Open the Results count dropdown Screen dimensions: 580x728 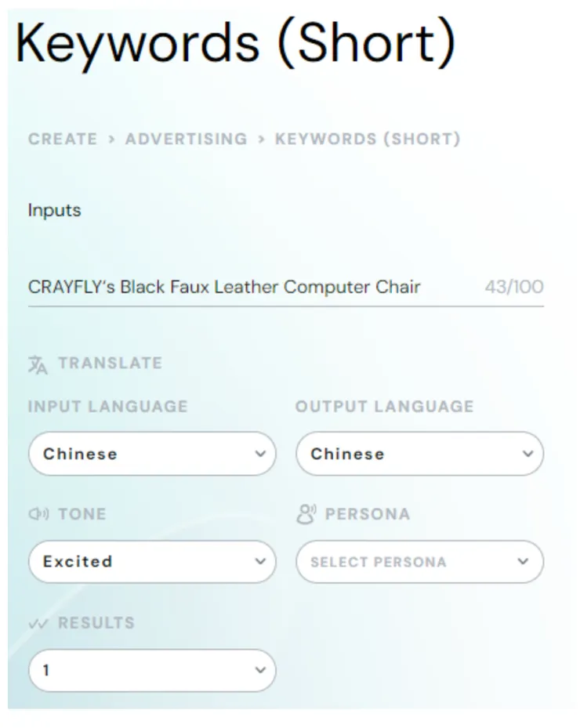coord(151,670)
